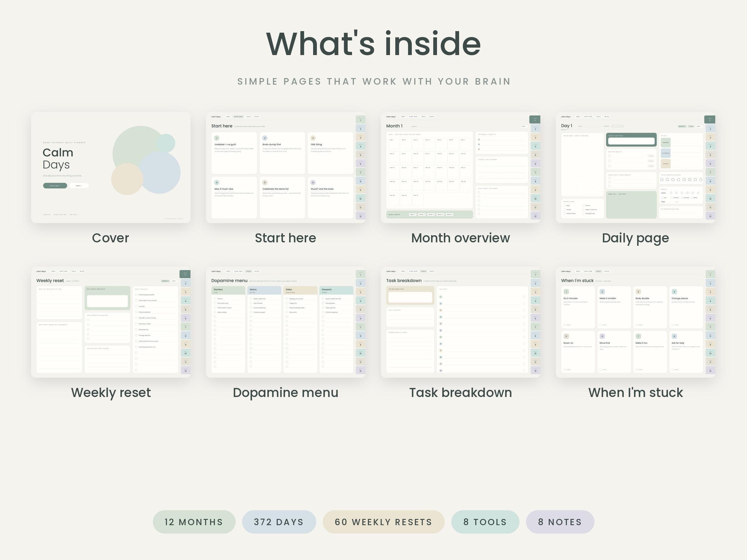Check the Stretch item in Dopamine menu Starters
The width and height of the screenshot is (747, 560).
point(215,299)
